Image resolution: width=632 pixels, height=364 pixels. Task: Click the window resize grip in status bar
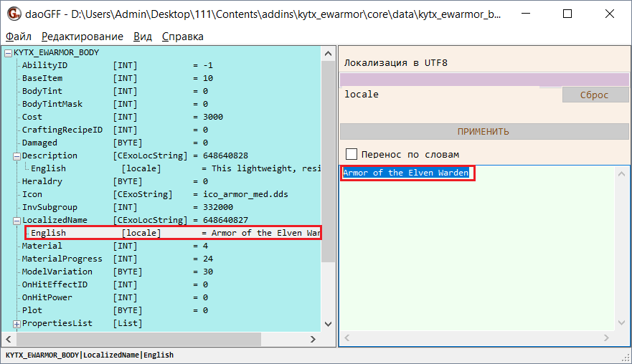pyautogui.click(x=626, y=357)
